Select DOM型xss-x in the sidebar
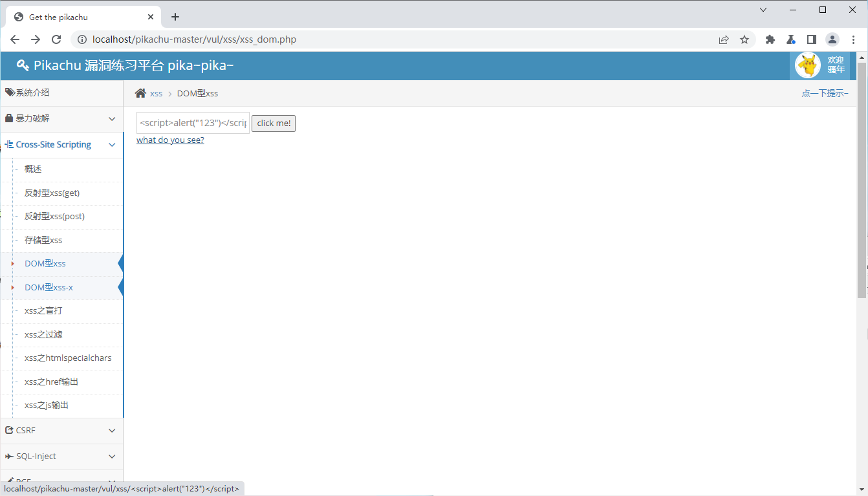Screen dimensions: 868x496 click(49, 287)
